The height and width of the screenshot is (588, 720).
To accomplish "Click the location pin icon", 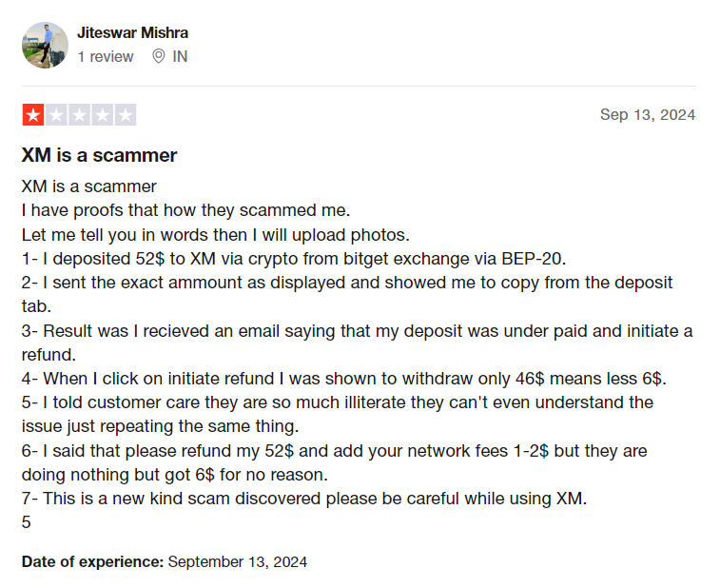I will (159, 56).
